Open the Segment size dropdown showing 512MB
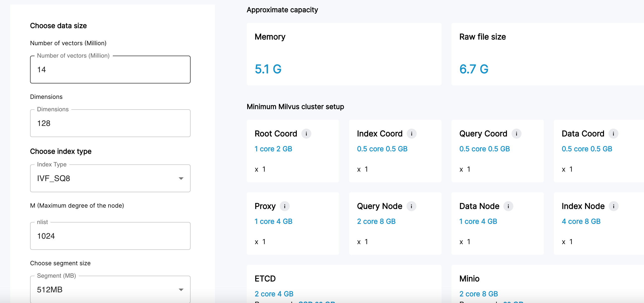The width and height of the screenshot is (644, 303). (110, 289)
